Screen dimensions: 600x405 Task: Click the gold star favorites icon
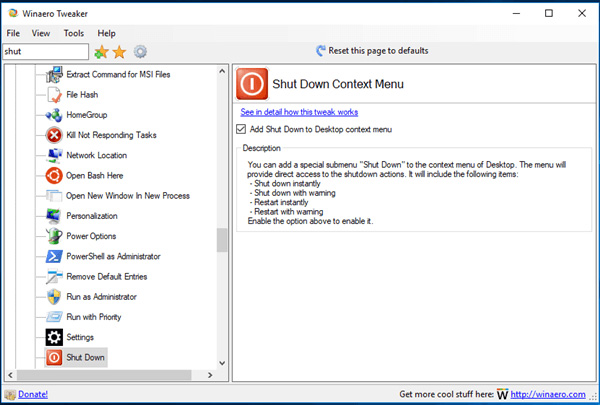(120, 51)
